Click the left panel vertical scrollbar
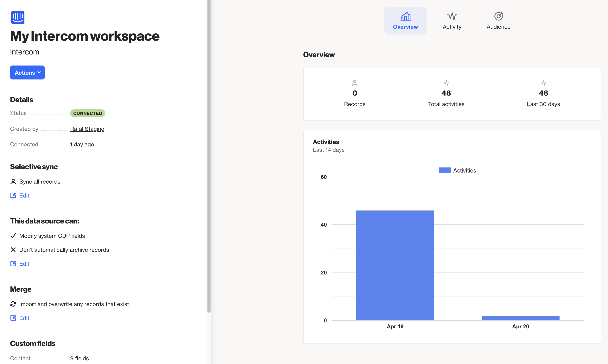This screenshot has height=364, width=608. tap(209, 156)
